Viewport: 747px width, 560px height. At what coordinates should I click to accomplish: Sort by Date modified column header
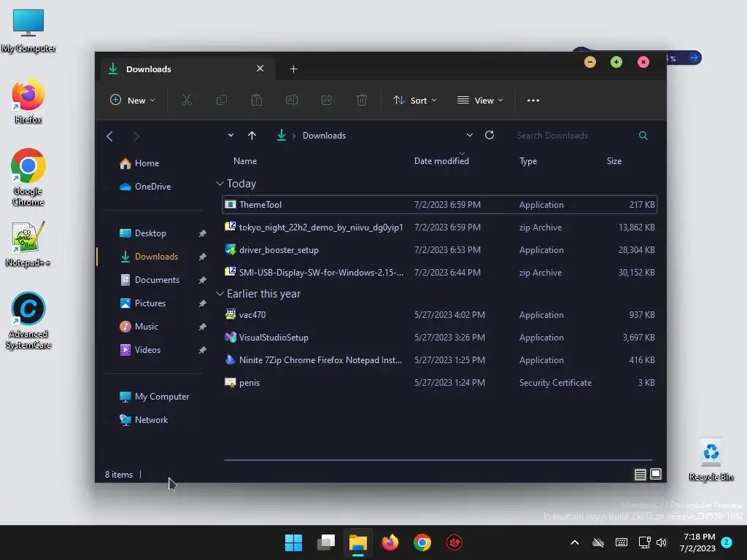(441, 161)
